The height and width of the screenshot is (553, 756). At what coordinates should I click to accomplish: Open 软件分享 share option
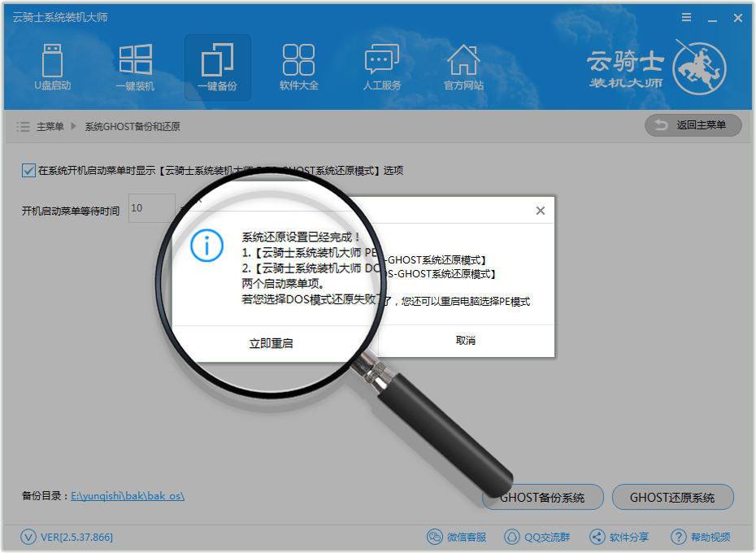pos(619,537)
